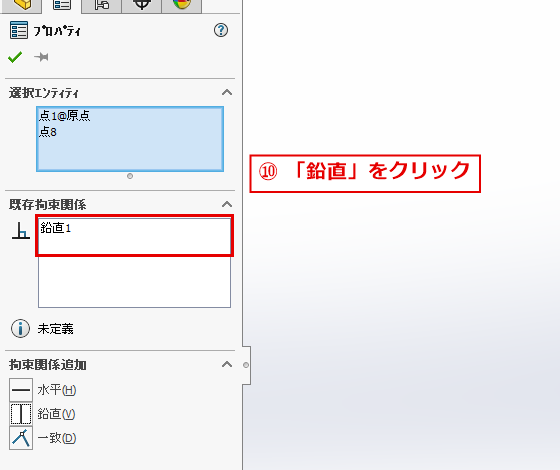Add the 鉛直(V) vertical relation
The height and width of the screenshot is (470, 560).
tap(42, 414)
